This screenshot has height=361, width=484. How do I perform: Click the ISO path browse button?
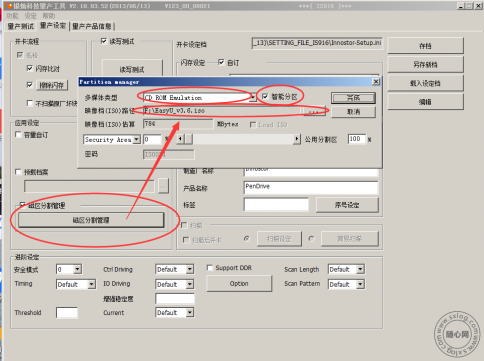(x=313, y=111)
